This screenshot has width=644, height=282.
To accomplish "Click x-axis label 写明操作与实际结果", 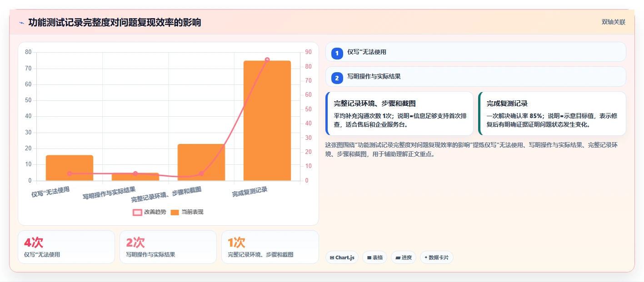I will (109, 193).
